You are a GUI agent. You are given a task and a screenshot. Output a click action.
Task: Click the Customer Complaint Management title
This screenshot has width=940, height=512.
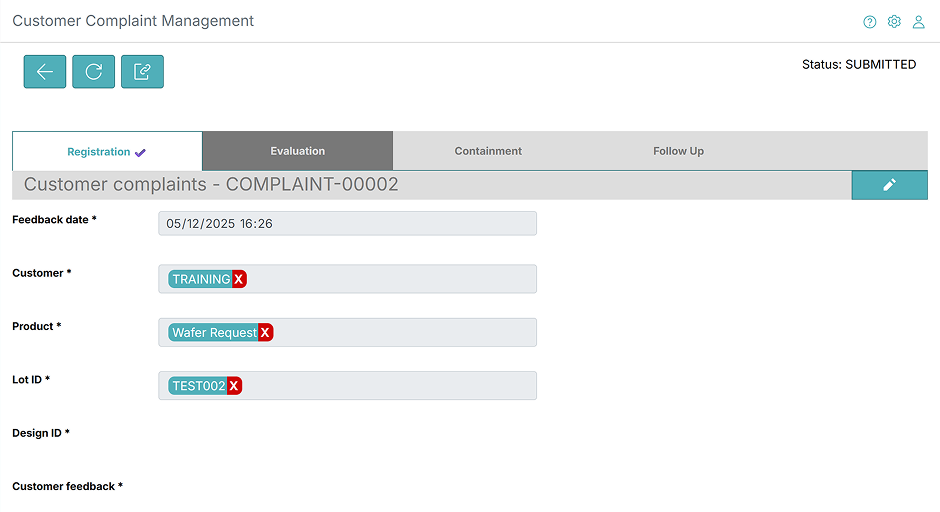tap(133, 21)
